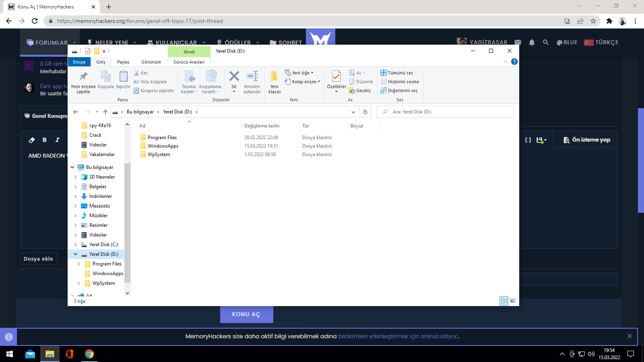Click the navigation pane scroll down arrow
Viewport: 644px width, 362px height.
pos(127,293)
